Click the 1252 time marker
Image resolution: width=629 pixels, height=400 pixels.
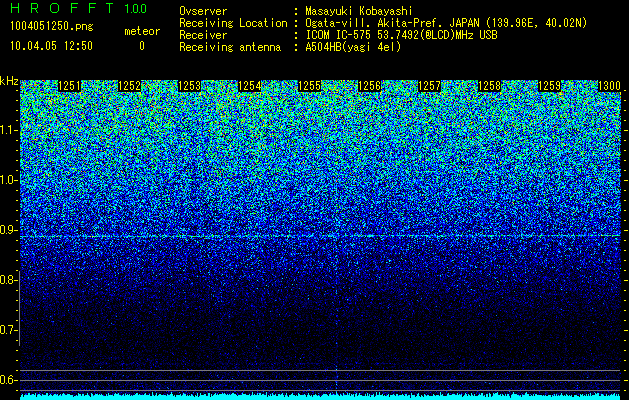click(130, 86)
